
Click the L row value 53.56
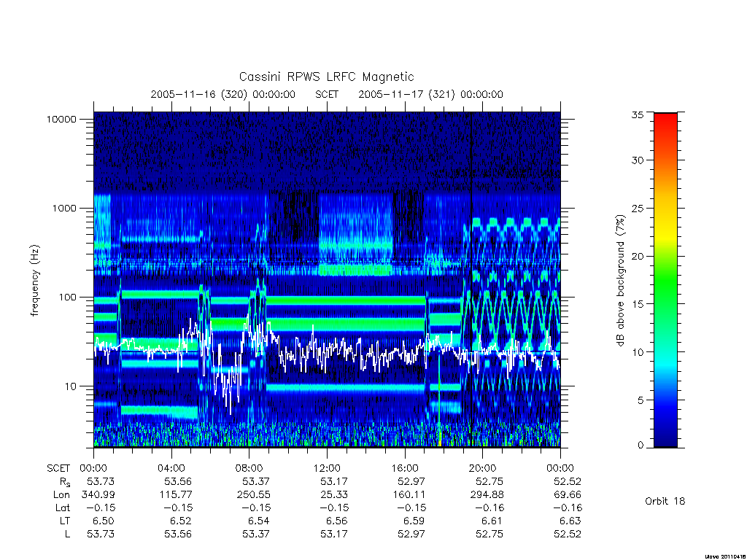(178, 534)
